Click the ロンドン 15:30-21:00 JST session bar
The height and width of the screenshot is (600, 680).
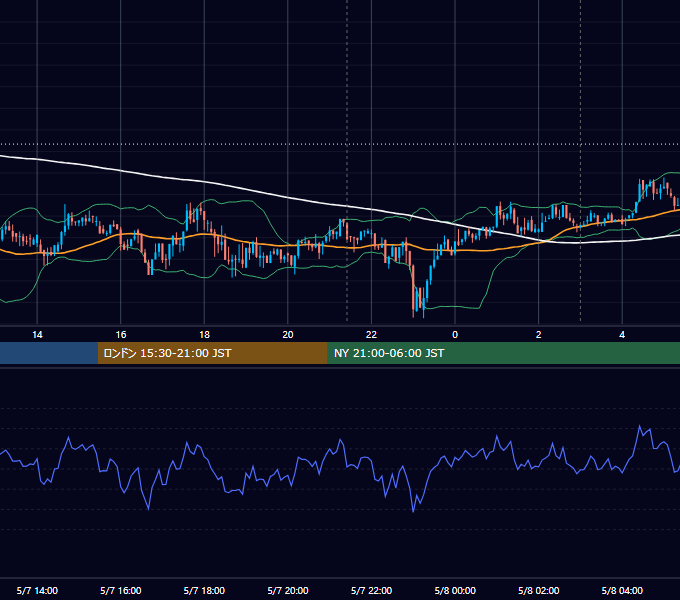coord(212,353)
